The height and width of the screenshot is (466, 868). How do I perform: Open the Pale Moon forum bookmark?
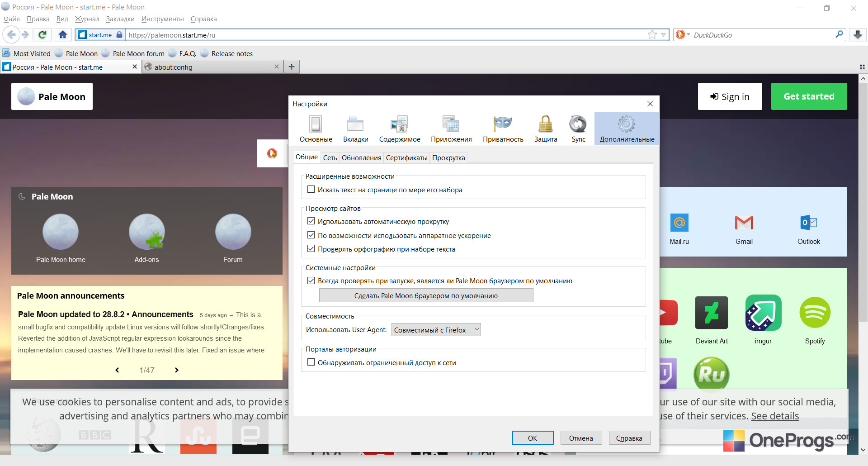click(x=133, y=53)
